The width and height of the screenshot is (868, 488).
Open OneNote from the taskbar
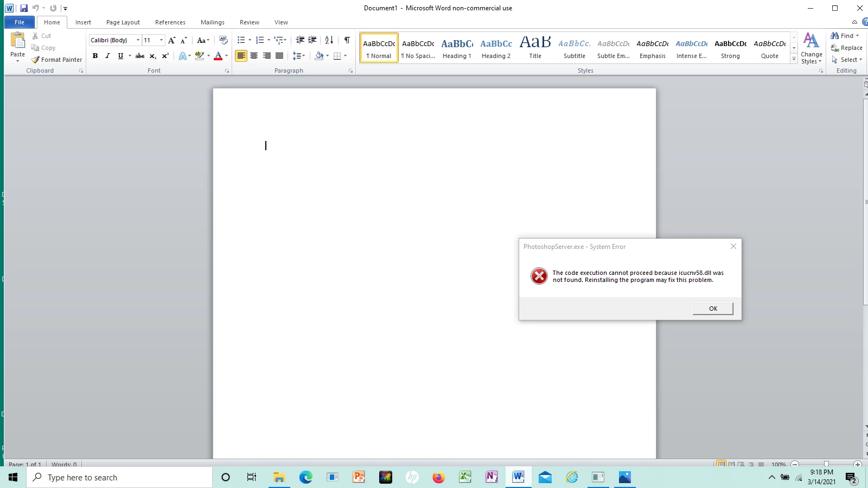tap(492, 477)
